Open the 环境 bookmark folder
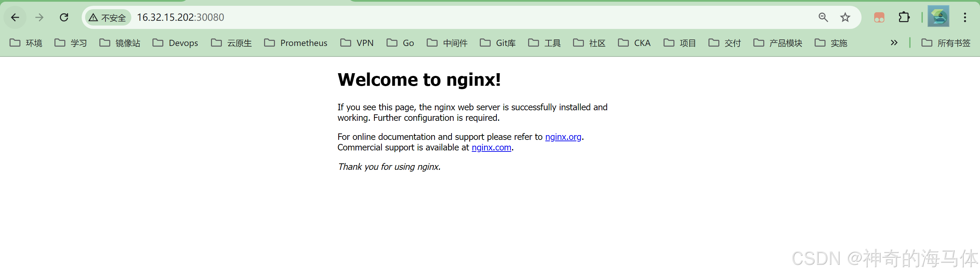Screen dimensions: 980x275 pos(26,43)
